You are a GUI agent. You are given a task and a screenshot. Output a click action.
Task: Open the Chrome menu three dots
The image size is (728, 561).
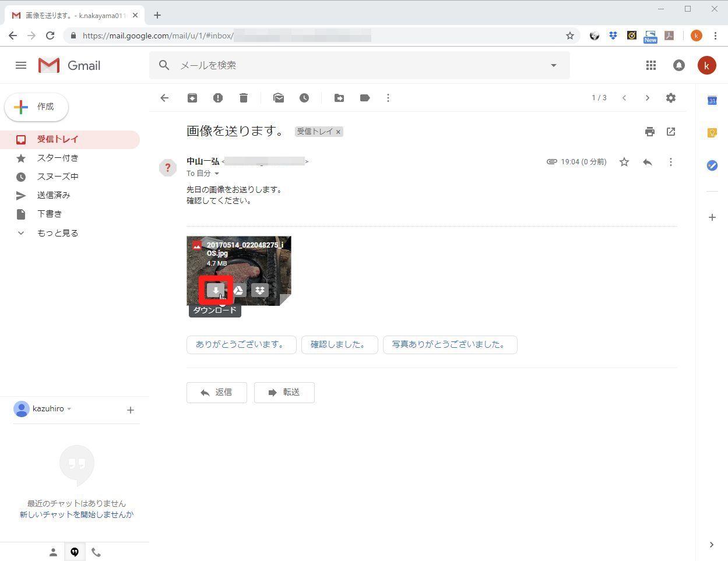tap(715, 36)
